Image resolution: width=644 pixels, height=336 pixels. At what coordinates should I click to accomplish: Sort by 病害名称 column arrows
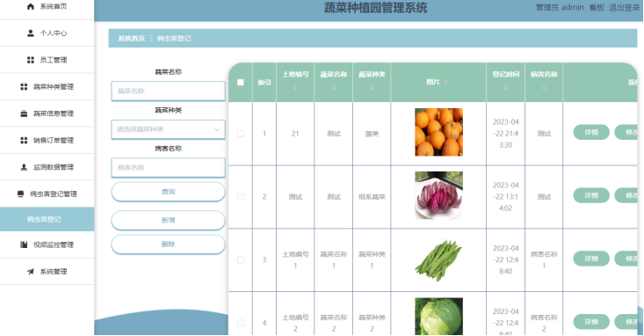pyautogui.click(x=544, y=88)
